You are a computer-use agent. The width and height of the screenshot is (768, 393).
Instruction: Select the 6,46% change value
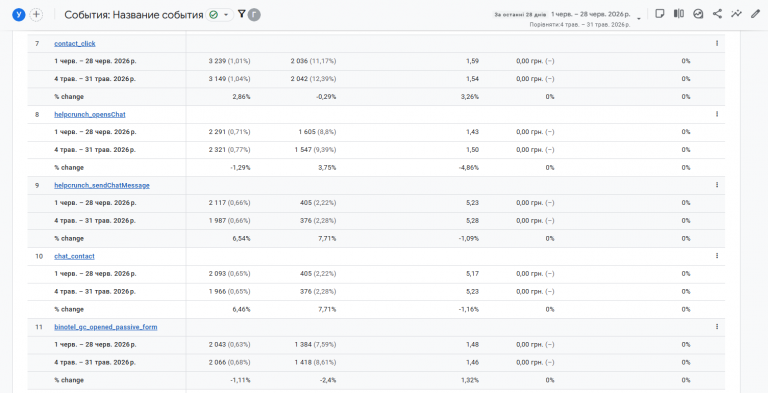click(241, 309)
